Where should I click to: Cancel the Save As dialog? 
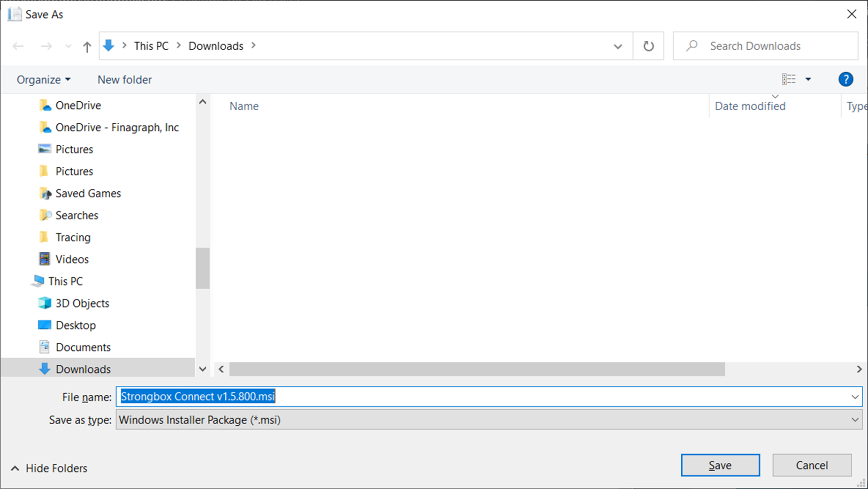(812, 465)
